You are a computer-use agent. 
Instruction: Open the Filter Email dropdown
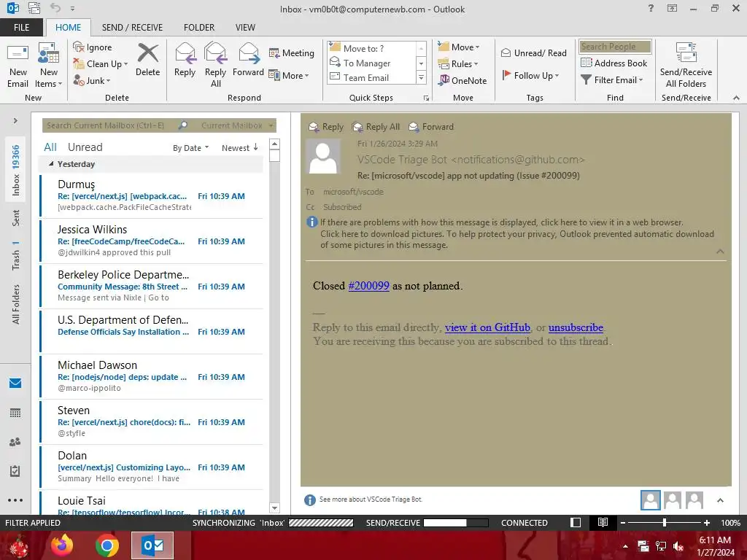coord(612,80)
